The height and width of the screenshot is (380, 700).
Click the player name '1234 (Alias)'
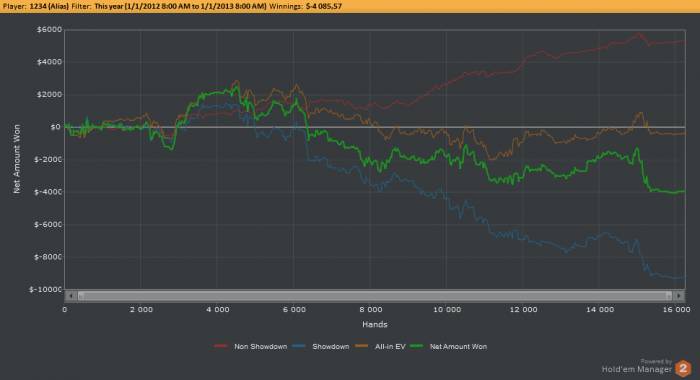tap(49, 6)
